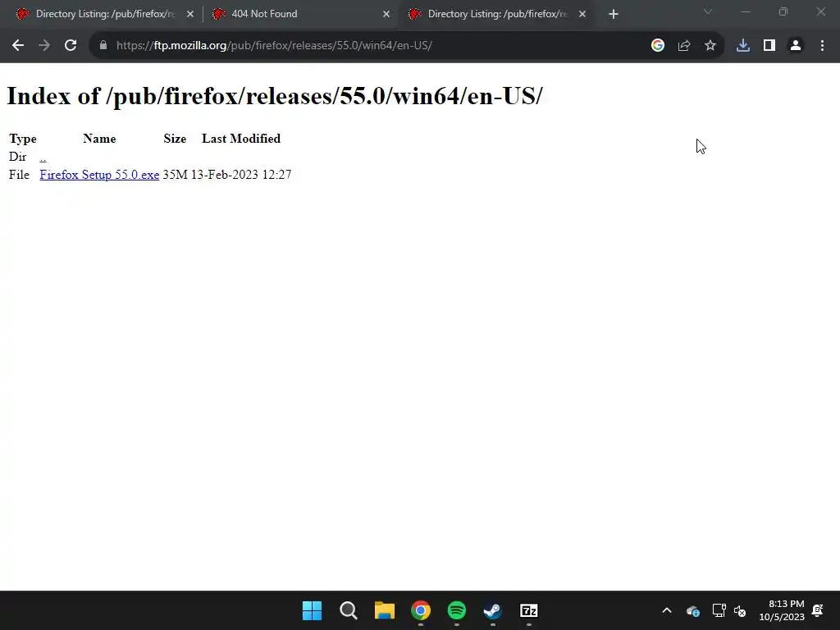Open Spotify from the taskbar
This screenshot has height=630, width=840.
(456, 610)
